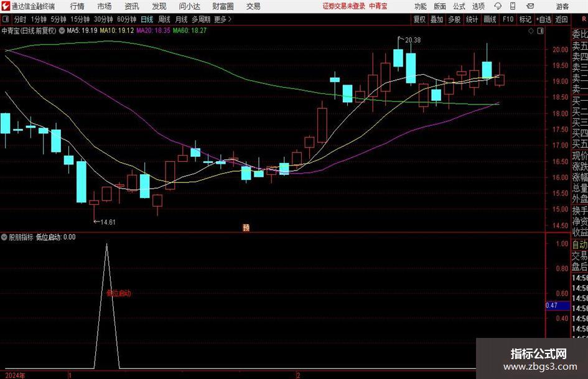Expand the dropdown arrow next to 股朋指标
Screen dimensions: 588x379
point(4,237)
